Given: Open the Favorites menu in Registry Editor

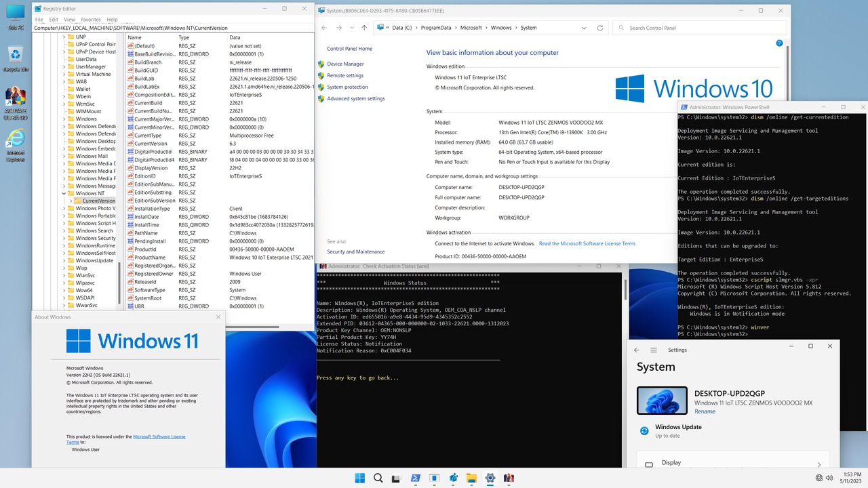Looking at the screenshot, I should pos(91,20).
